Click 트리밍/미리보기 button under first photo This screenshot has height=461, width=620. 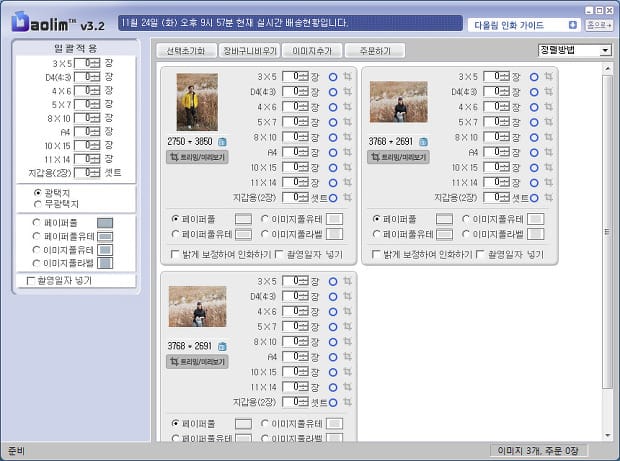[x=197, y=157]
